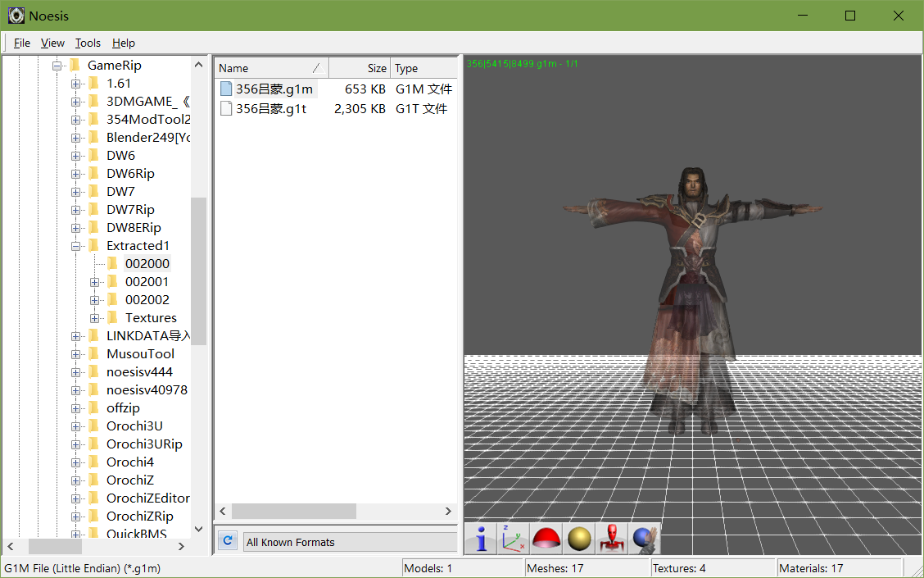Click the 1.61 folder icon
The image size is (924, 578).
point(93,83)
